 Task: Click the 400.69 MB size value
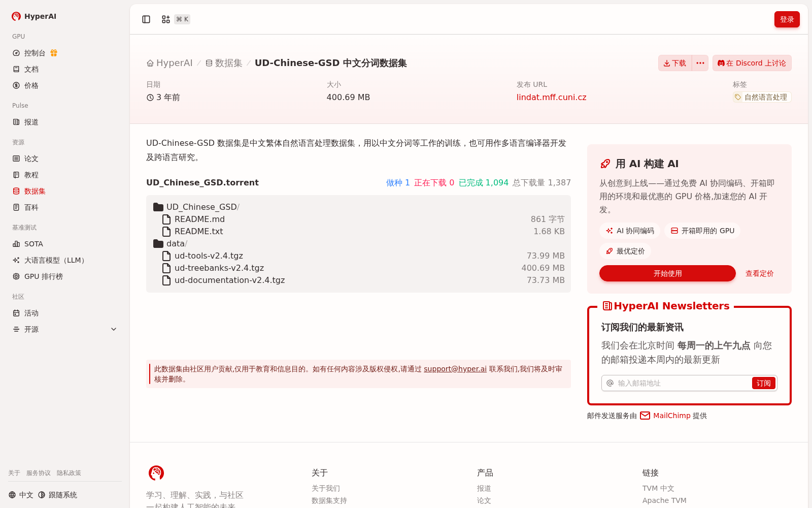tap(348, 97)
